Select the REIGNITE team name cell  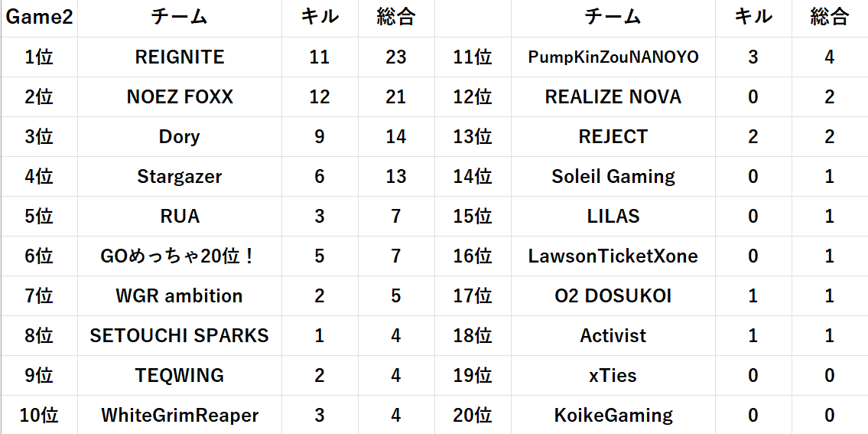tap(180, 57)
